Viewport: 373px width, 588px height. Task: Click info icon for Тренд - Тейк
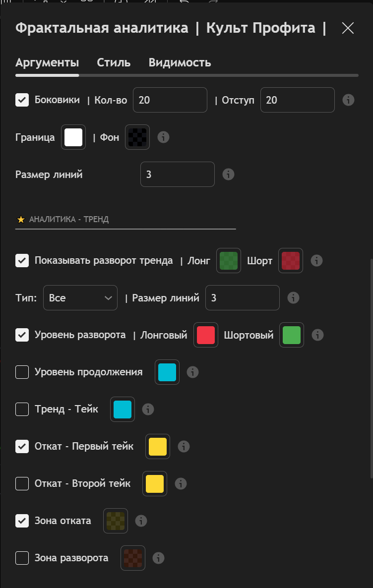tap(148, 410)
